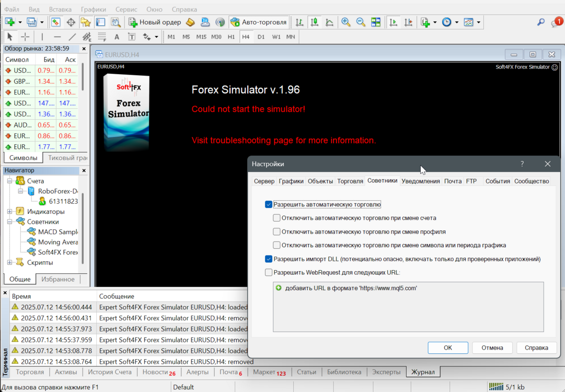The width and height of the screenshot is (565, 392).
Task: Uncheck 'Разрешить импорт DLL'
Action: click(x=269, y=259)
